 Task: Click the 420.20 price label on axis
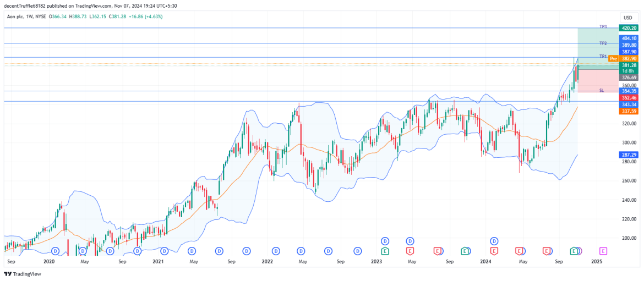(x=628, y=28)
